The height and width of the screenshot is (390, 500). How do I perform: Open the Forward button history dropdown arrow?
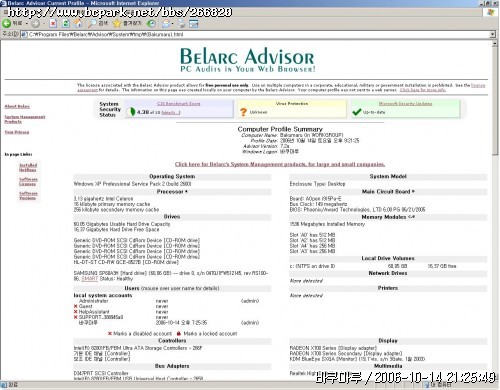coord(43,24)
